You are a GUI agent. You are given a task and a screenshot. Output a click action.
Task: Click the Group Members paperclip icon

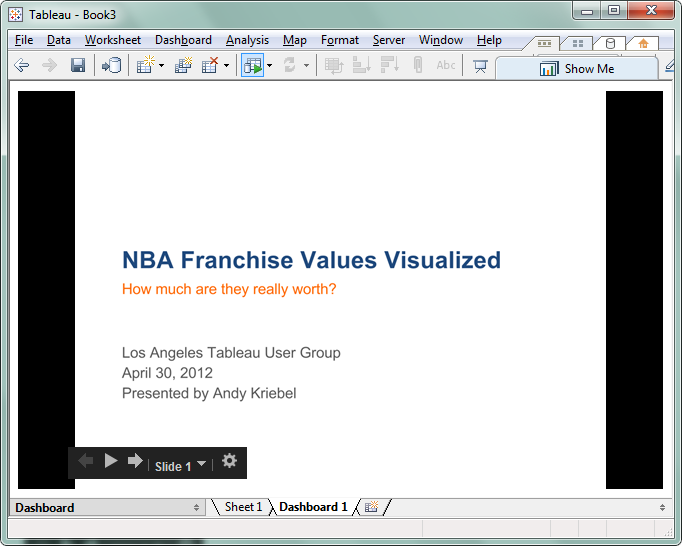418,65
